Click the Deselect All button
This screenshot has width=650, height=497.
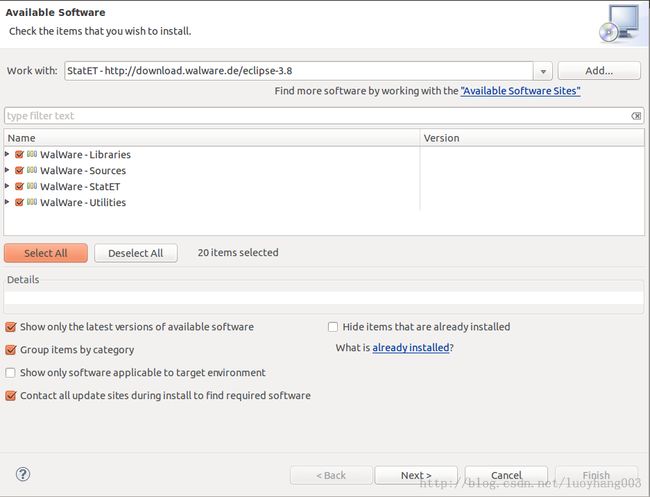pyautogui.click(x=136, y=253)
